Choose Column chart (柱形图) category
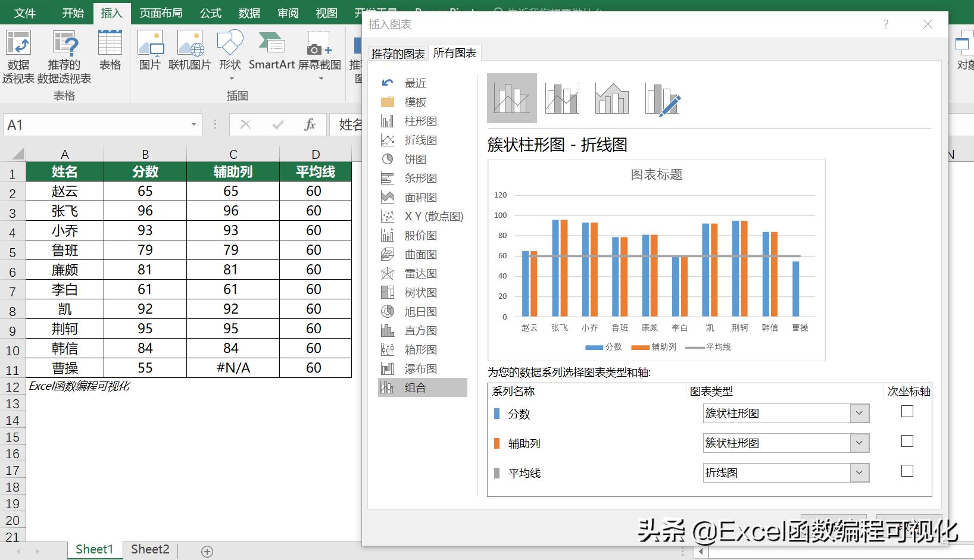974x560 pixels. [423, 121]
